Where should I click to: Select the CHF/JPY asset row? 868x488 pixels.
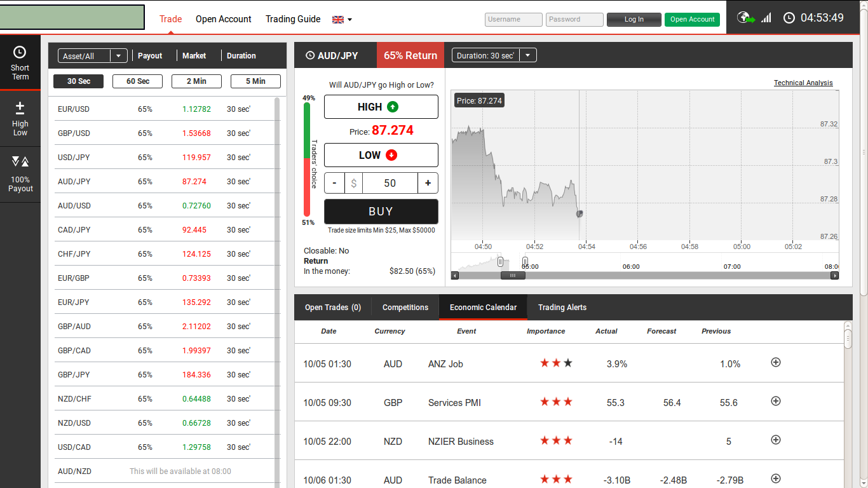click(x=164, y=254)
